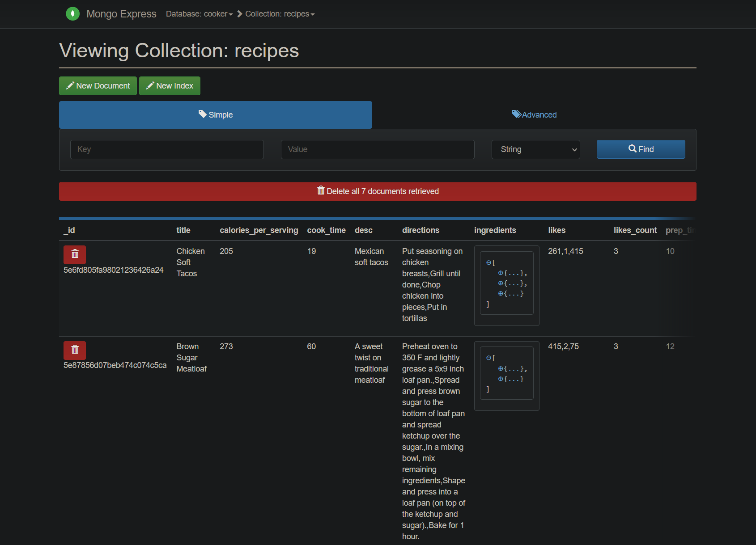
Task: Click the Find button
Action: coord(641,149)
